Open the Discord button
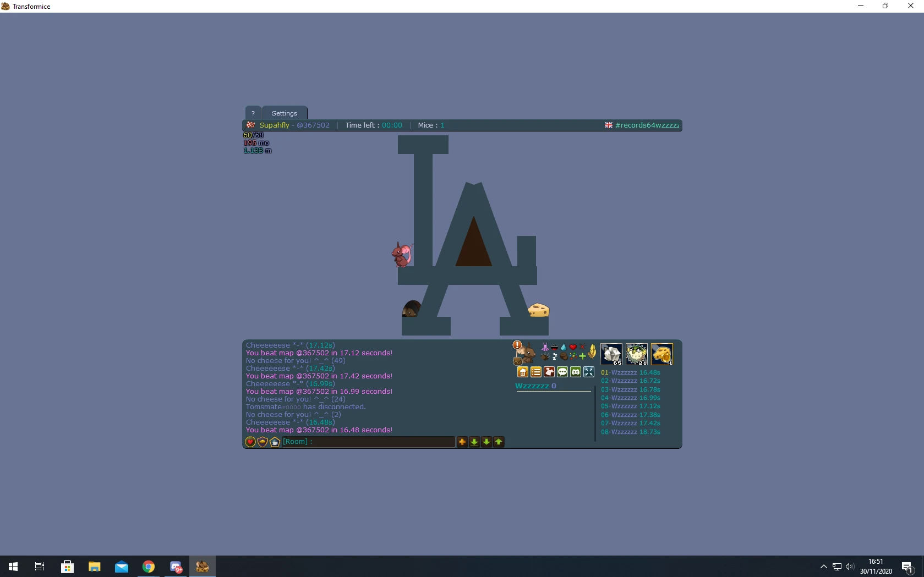 coord(576,372)
